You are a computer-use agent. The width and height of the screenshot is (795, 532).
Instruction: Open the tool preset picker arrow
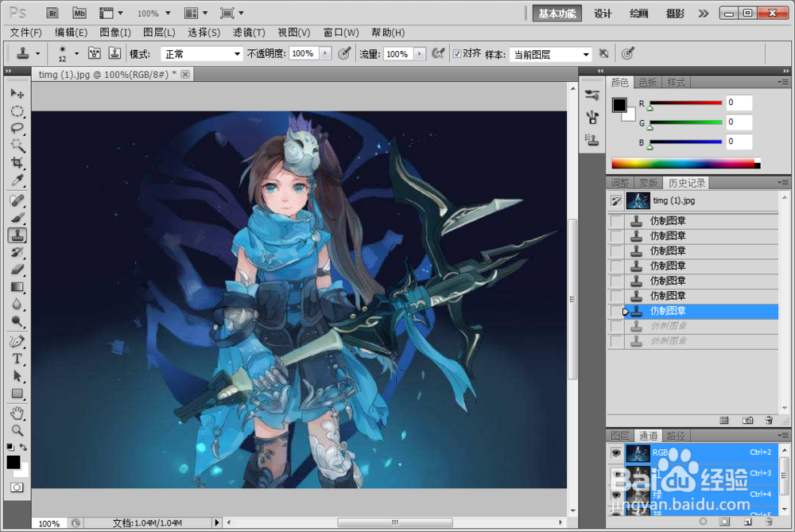37,53
